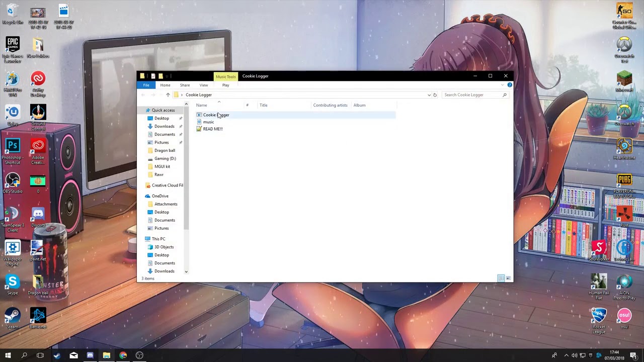Click Cookie Logger in address bar
This screenshot has height=362, width=644.
coord(199,95)
